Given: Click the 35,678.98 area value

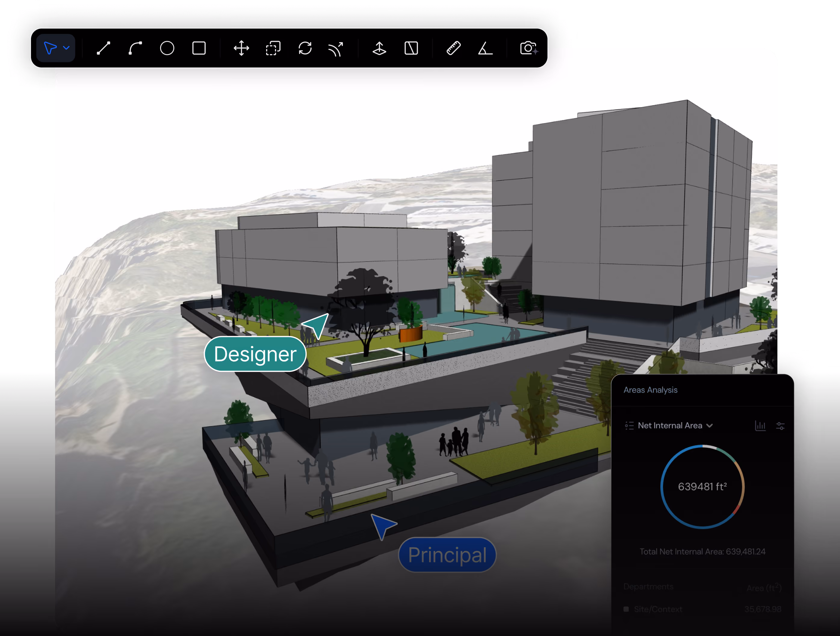Looking at the screenshot, I should click(763, 609).
